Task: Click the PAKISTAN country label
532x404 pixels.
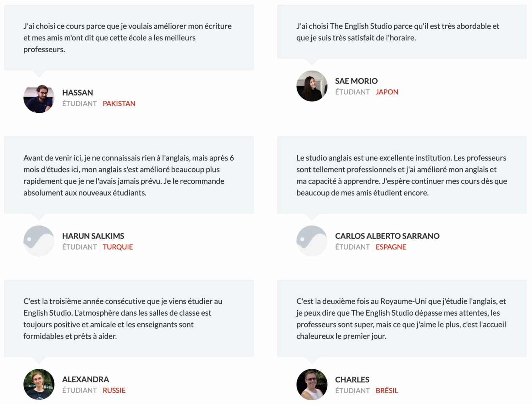Action: click(x=119, y=104)
